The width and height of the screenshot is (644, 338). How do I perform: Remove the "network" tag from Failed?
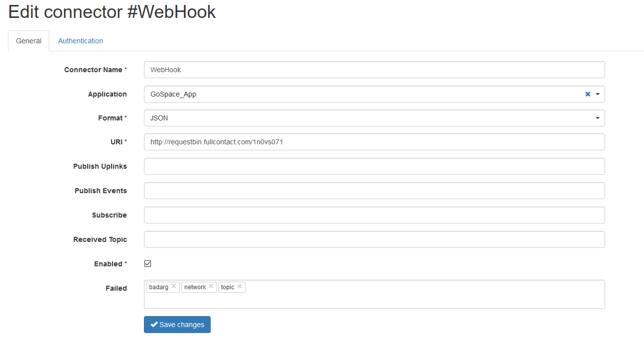click(x=211, y=286)
